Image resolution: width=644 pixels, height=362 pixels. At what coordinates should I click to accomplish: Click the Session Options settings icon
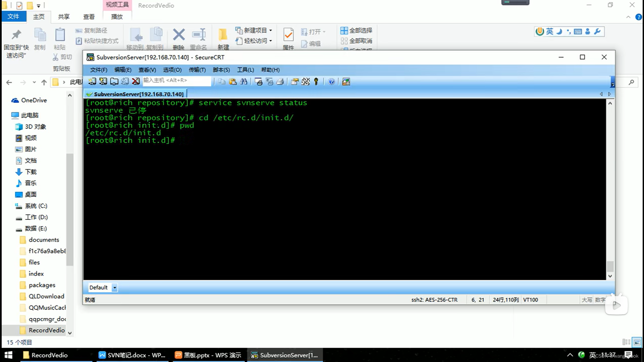(x=295, y=81)
